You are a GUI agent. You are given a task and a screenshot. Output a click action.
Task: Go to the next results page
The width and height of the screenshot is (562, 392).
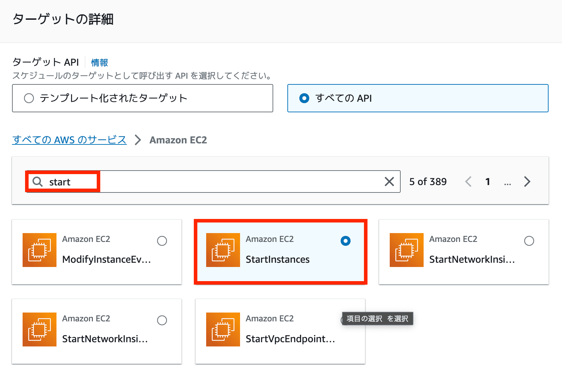(527, 182)
